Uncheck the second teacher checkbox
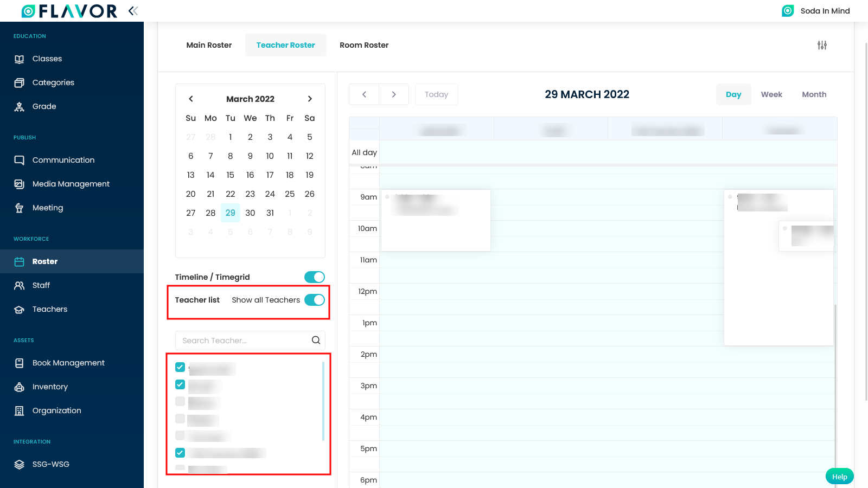 coord(180,384)
